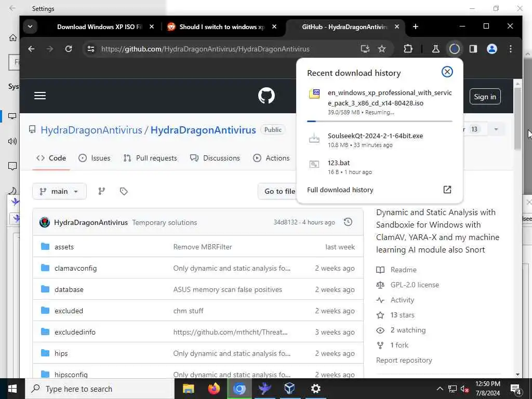This screenshot has height=399, width=532.
Task: View the 13 stars link
Action: tap(402, 315)
